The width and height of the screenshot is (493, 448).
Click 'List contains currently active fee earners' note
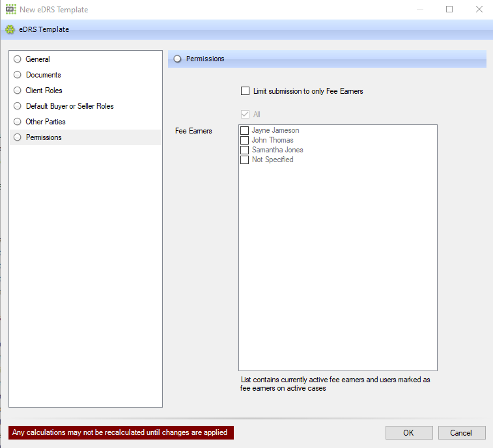[335, 384]
